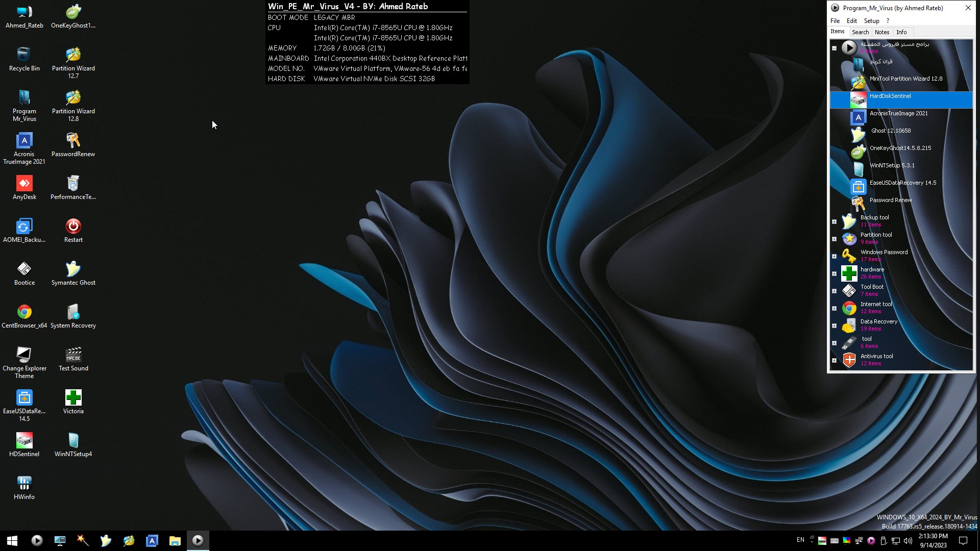Expand the Tool Boot group
The image size is (980, 551).
coord(835,291)
